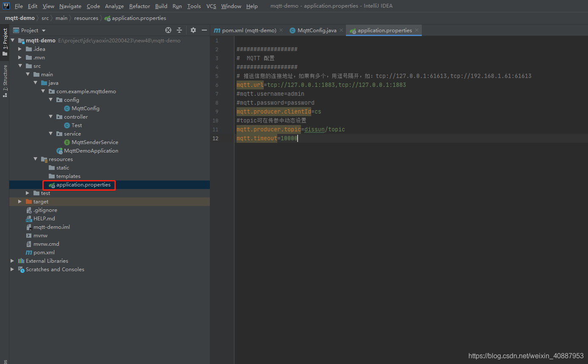Viewport: 588px width, 364px height.
Task: Click the mqtt.url property key
Action: point(250,85)
